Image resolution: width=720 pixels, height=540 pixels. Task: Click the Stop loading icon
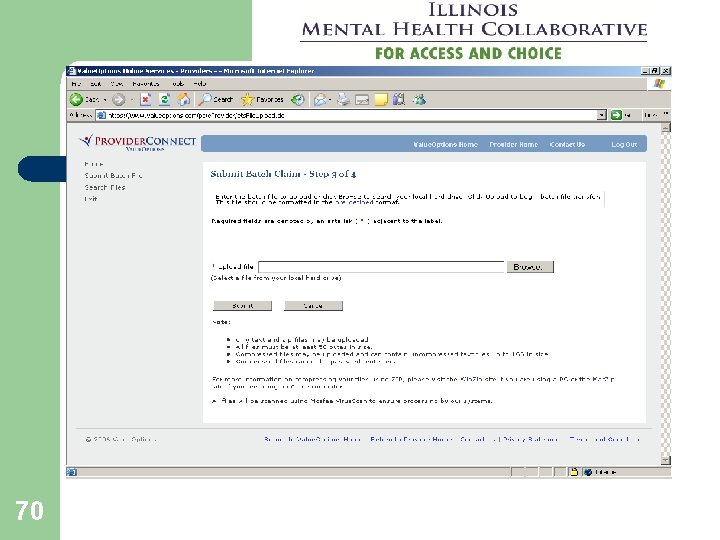146,99
